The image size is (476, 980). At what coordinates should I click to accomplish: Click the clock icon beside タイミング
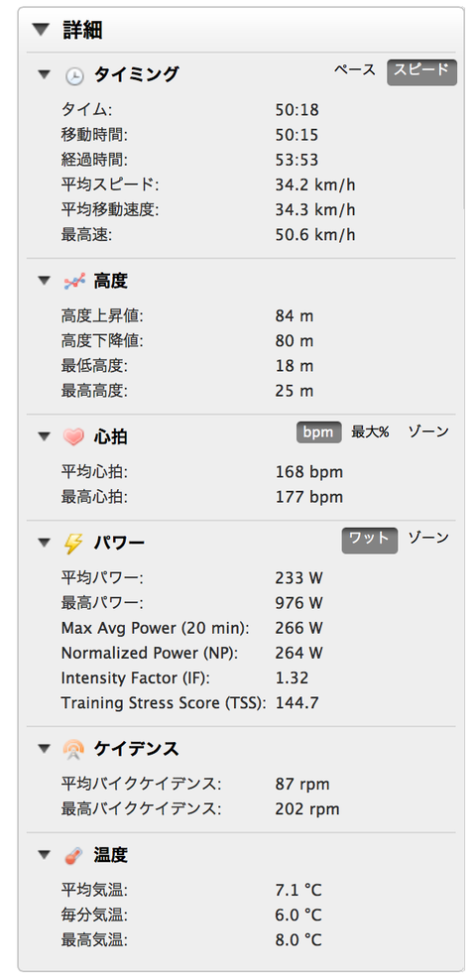point(74,75)
